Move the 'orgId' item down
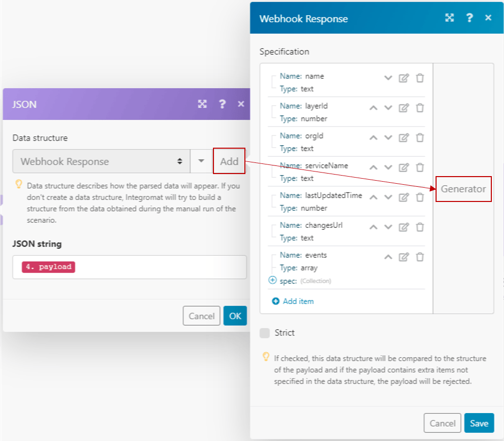Viewport: 504px width, 441px height. click(388, 138)
